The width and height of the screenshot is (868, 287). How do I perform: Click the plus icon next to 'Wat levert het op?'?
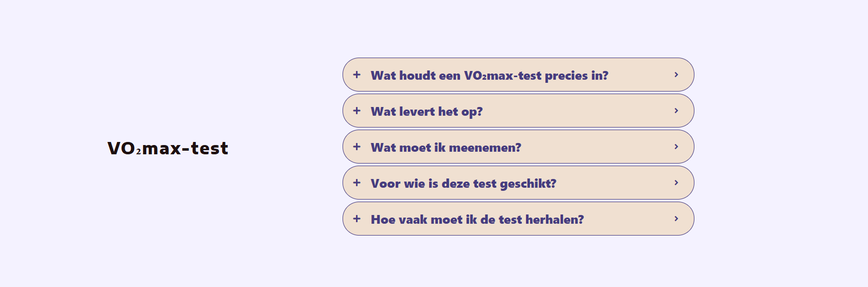click(356, 111)
